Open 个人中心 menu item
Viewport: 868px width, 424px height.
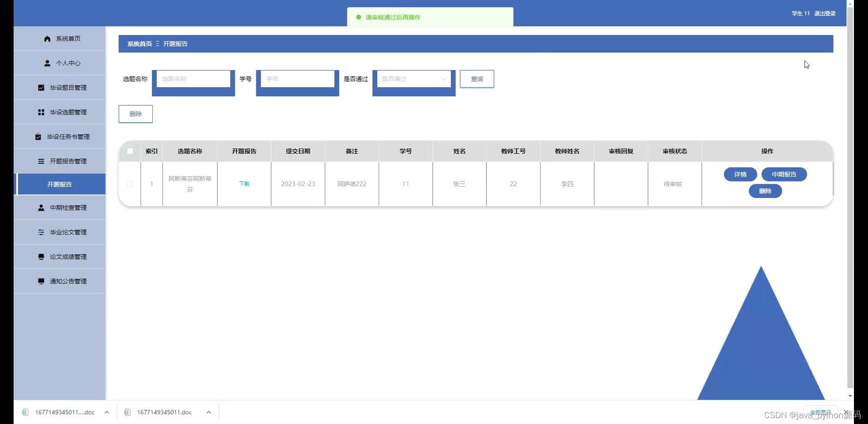coord(59,63)
